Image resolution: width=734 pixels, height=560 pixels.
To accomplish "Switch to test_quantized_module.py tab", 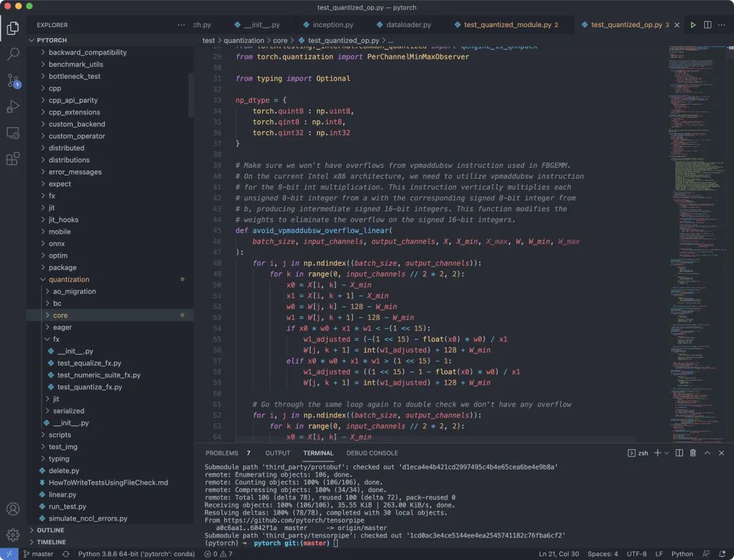I will (506, 25).
